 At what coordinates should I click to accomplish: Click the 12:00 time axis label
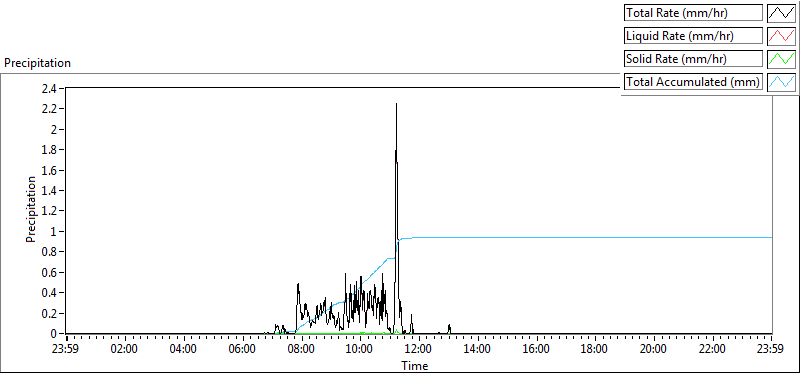[419, 350]
